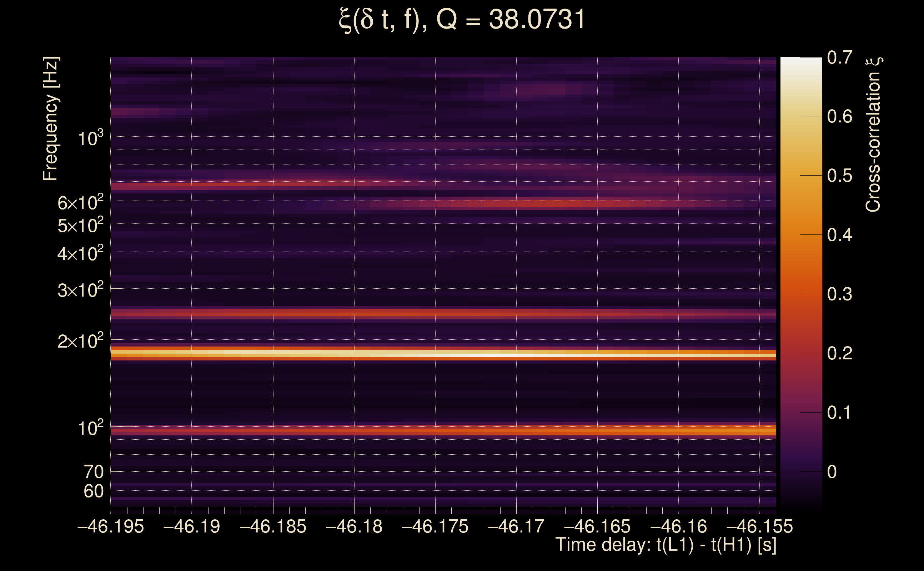The width and height of the screenshot is (924, 571).
Task: Click the -46.195 time axis label
Action: click(111, 526)
